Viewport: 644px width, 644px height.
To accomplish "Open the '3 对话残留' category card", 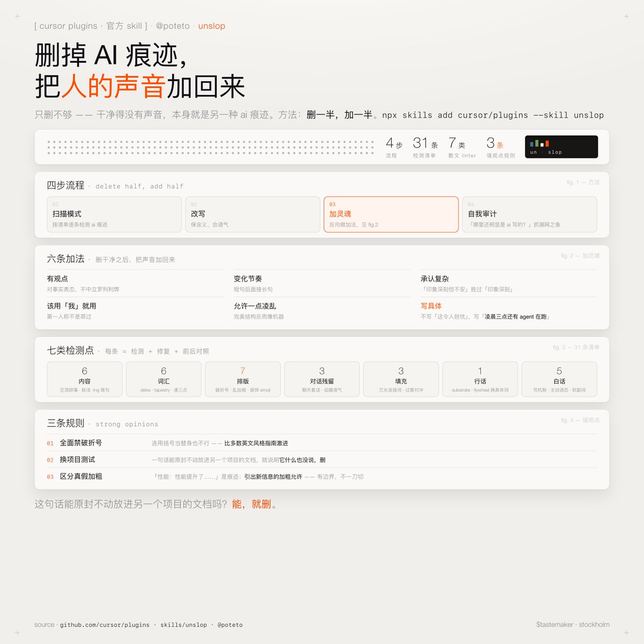I will tap(322, 379).
